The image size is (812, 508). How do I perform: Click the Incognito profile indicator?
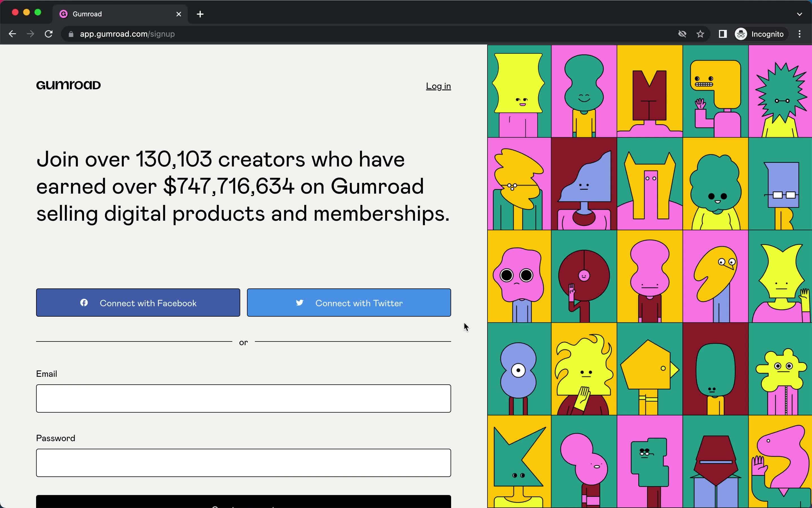pos(760,34)
